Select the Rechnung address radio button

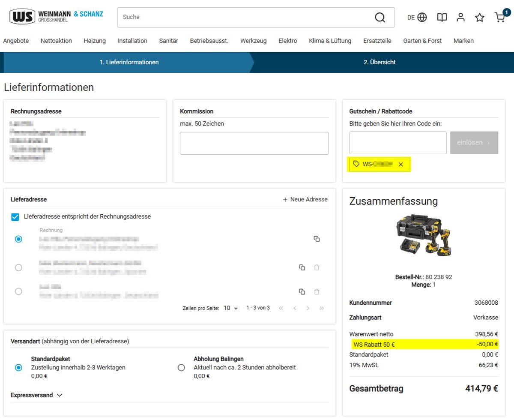18,239
